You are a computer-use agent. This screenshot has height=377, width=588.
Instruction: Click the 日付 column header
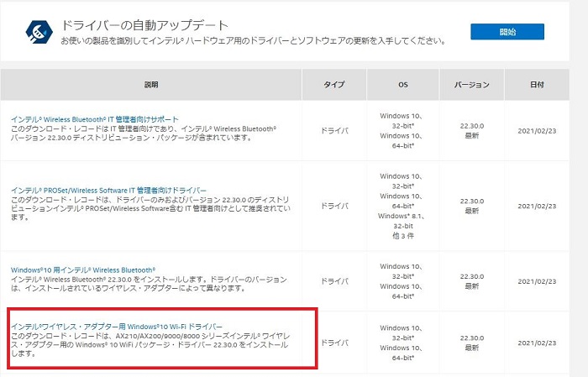tap(537, 85)
